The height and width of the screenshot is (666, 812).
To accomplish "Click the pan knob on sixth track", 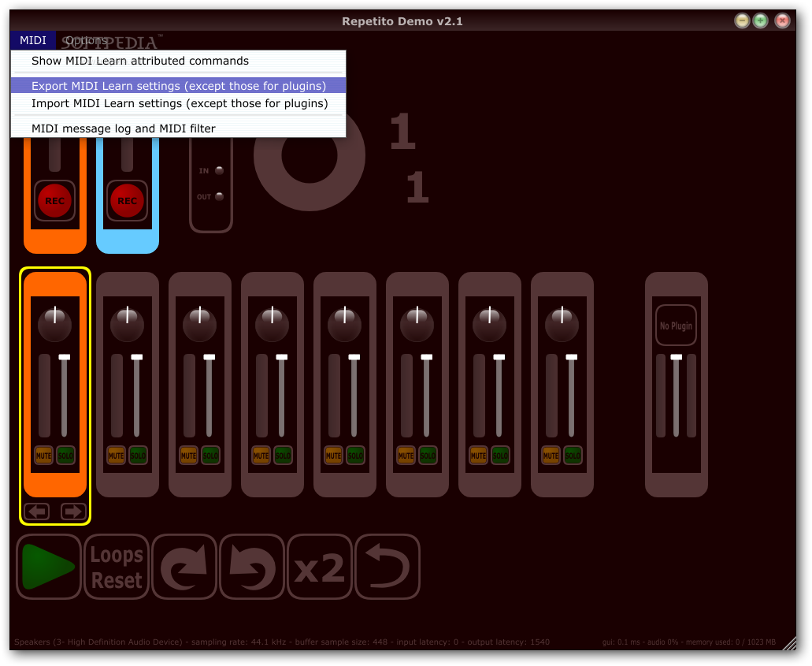I will [417, 324].
